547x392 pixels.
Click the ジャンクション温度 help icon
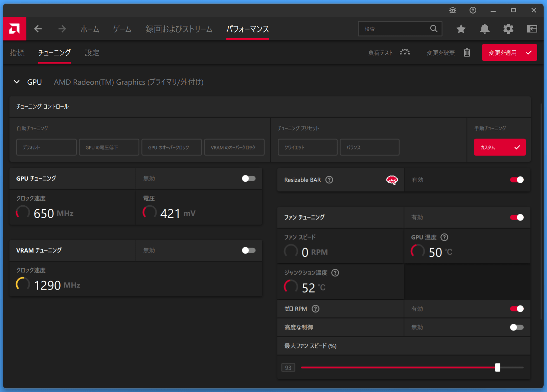(335, 273)
